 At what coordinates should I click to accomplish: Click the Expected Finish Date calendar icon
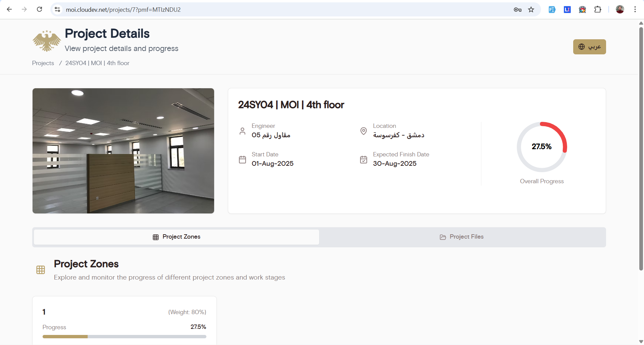(x=363, y=159)
